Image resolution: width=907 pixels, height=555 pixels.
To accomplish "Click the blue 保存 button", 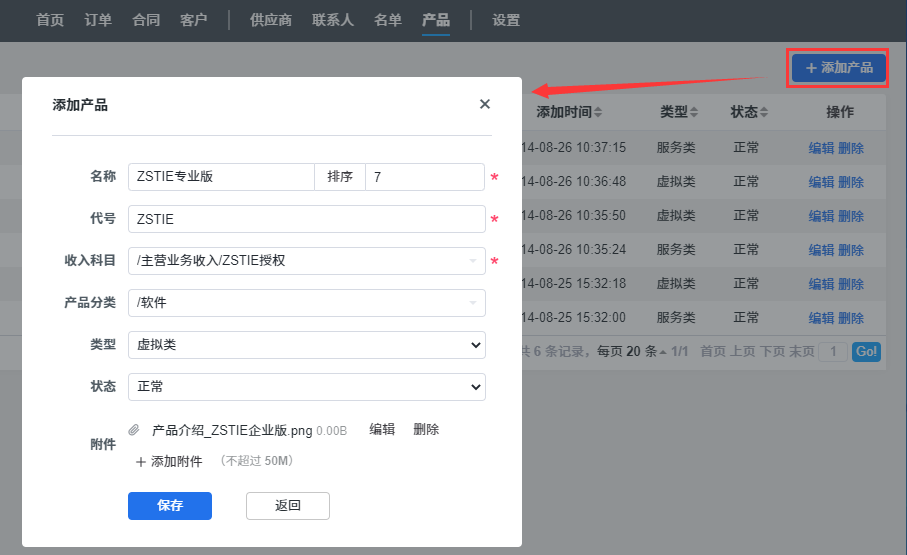I will point(170,506).
